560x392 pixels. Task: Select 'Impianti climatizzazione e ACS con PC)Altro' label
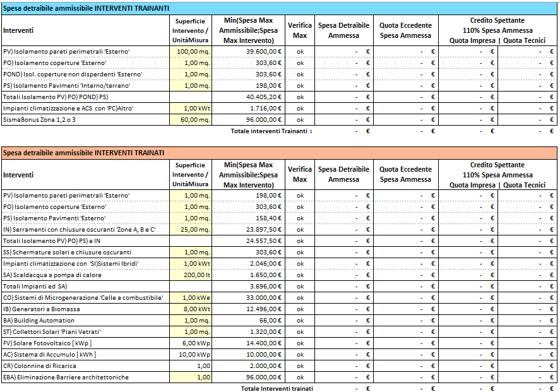pyautogui.click(x=68, y=108)
